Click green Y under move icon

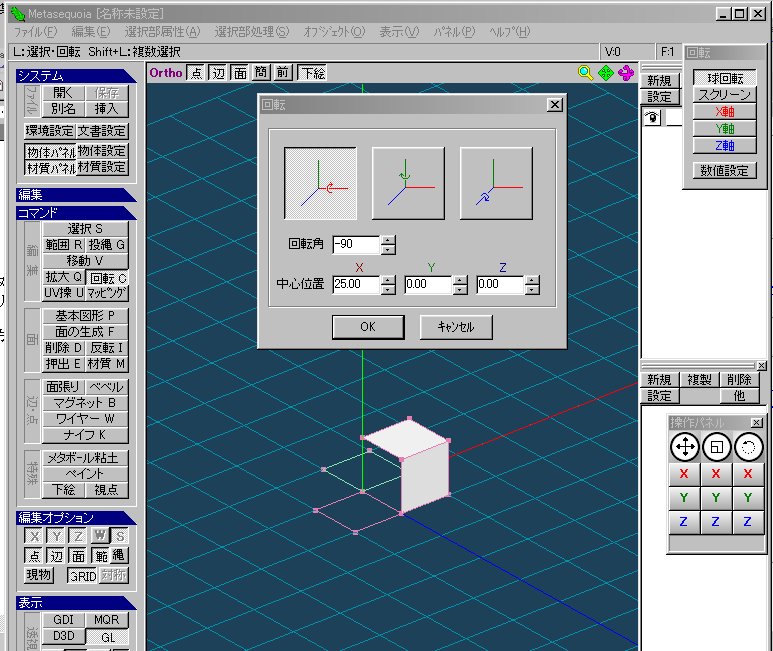click(x=684, y=498)
